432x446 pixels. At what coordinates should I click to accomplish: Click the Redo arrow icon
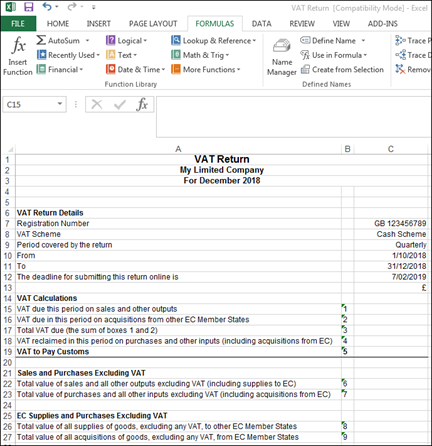[x=72, y=7]
